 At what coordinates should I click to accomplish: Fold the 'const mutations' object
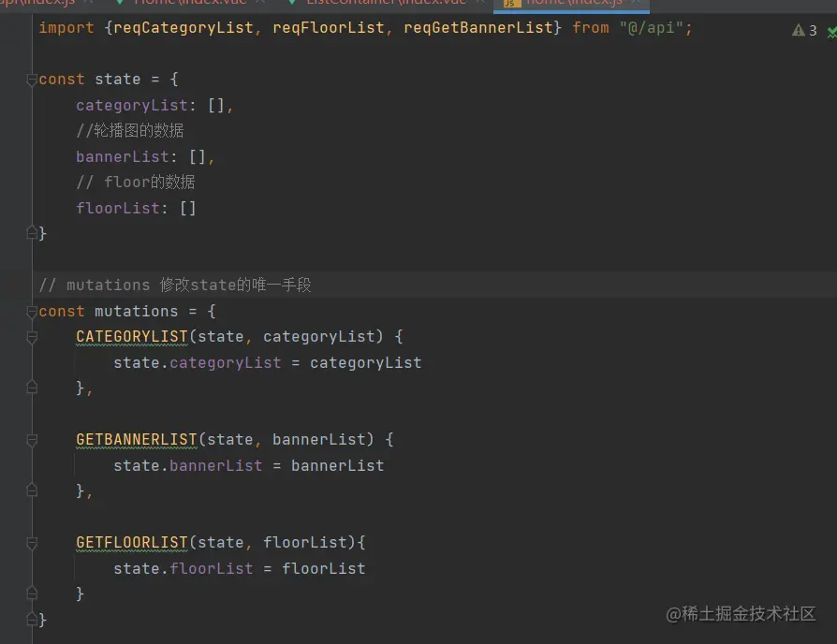click(32, 312)
